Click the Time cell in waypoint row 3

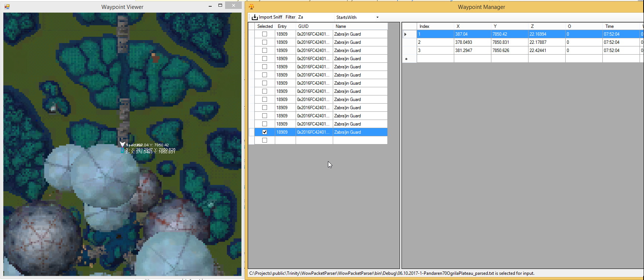pos(621,51)
